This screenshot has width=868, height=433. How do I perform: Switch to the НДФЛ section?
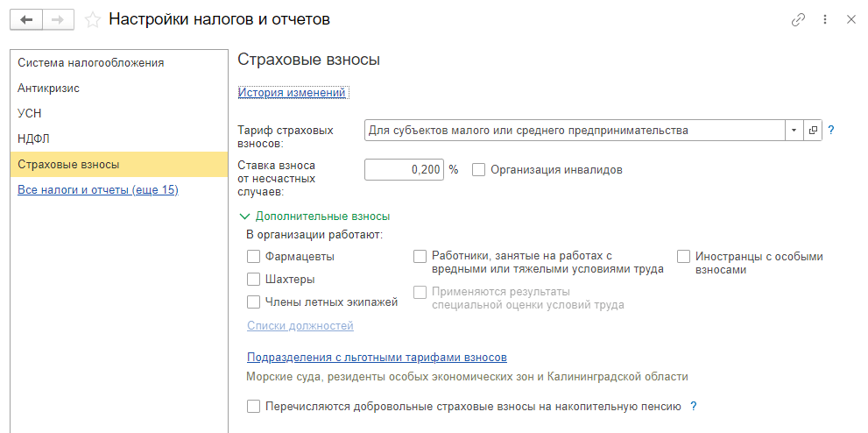coord(32,138)
